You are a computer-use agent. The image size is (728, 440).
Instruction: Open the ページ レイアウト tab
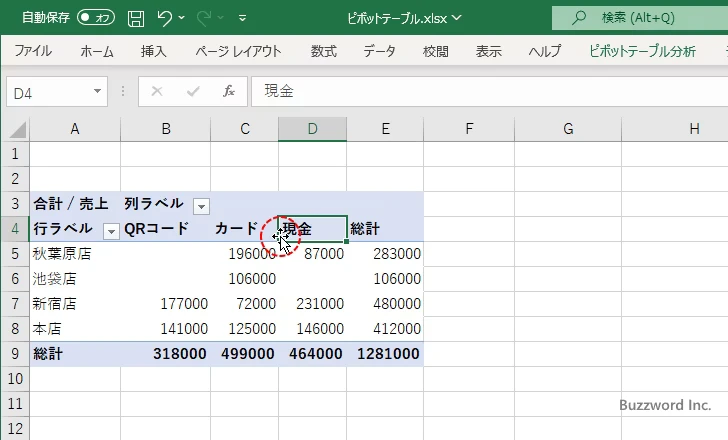tap(238, 51)
